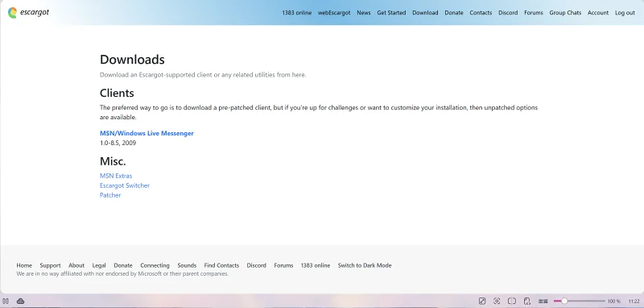Screen dimensions: 644x308
Task: Click the 100 % zoom level readout
Action: click(x=613, y=301)
